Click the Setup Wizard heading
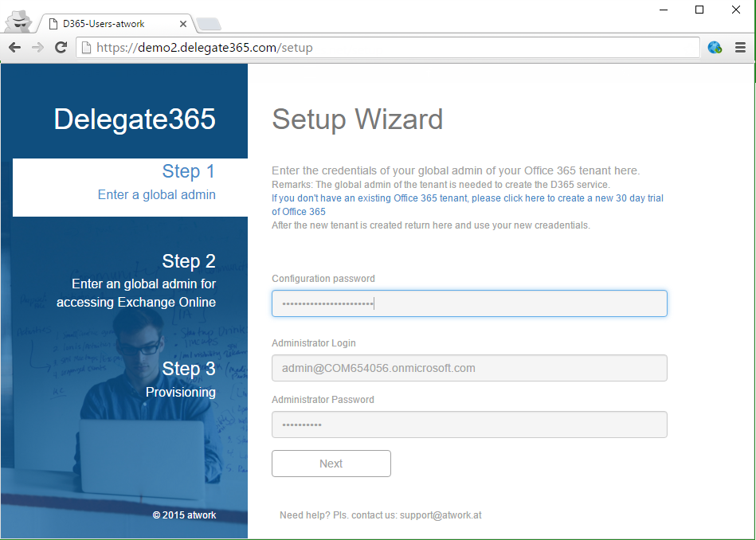 357,119
